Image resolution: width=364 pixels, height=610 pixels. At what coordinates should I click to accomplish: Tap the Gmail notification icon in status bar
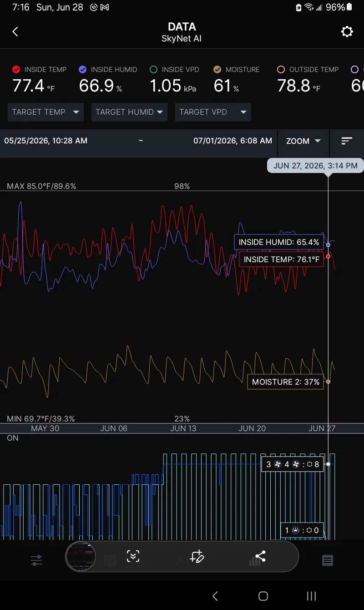(x=105, y=7)
